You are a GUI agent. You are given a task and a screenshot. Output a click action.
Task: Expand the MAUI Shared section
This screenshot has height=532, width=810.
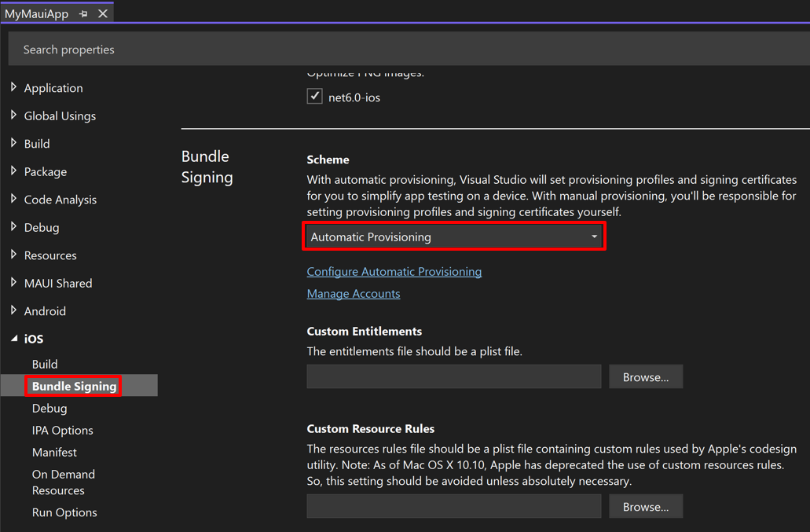point(14,282)
